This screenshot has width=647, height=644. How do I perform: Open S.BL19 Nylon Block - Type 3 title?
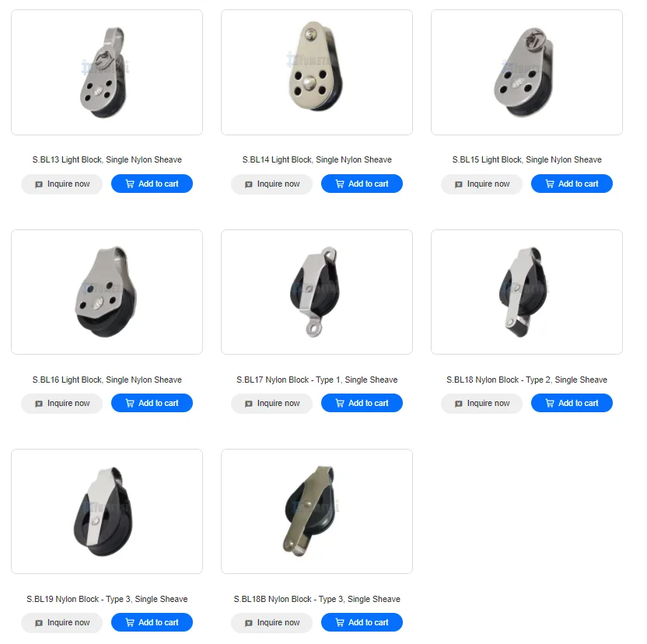coord(107,599)
